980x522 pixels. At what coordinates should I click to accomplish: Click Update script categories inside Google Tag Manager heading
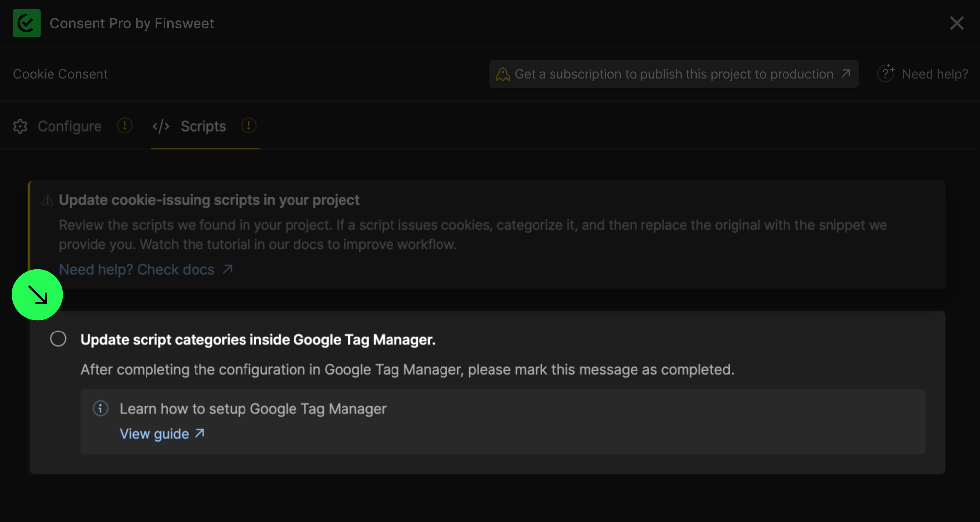coord(258,340)
